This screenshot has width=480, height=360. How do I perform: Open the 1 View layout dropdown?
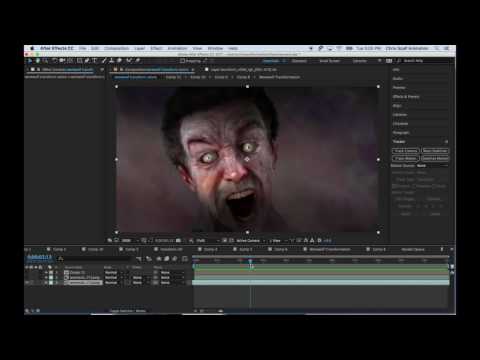pos(278,241)
